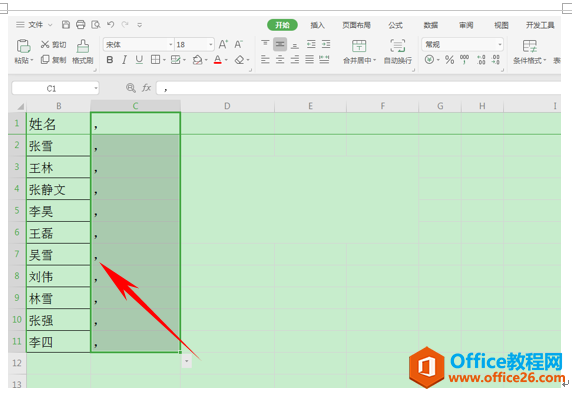Click the decrease indent icon
The width and height of the screenshot is (572, 395).
[x=311, y=44]
